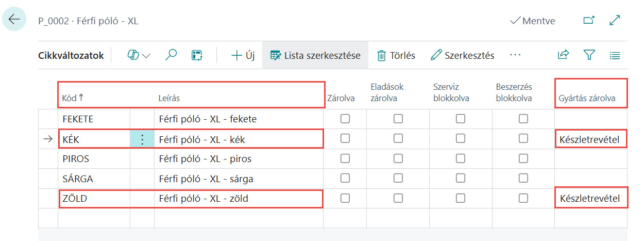
Task: Click the Copilot icon in toolbar
Action: pyautogui.click(x=133, y=55)
